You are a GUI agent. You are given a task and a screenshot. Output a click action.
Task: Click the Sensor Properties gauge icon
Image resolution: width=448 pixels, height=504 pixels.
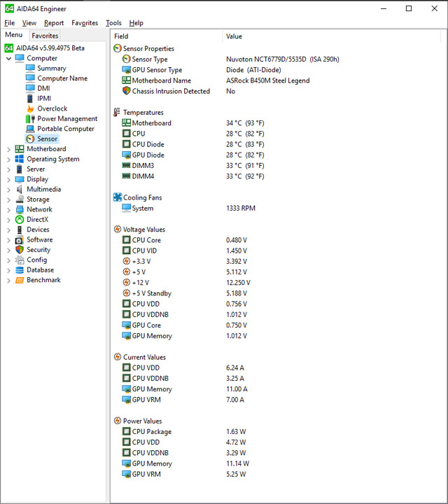coord(118,48)
